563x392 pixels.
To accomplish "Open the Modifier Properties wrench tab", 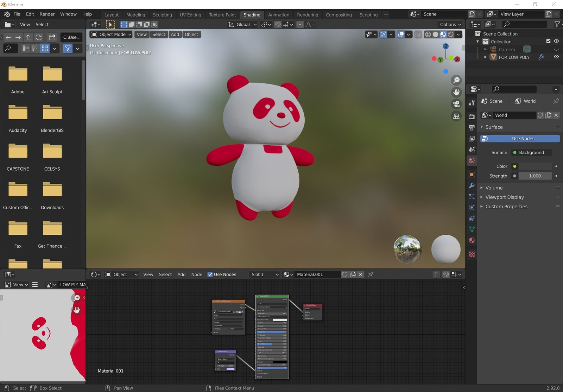I will click(472, 185).
